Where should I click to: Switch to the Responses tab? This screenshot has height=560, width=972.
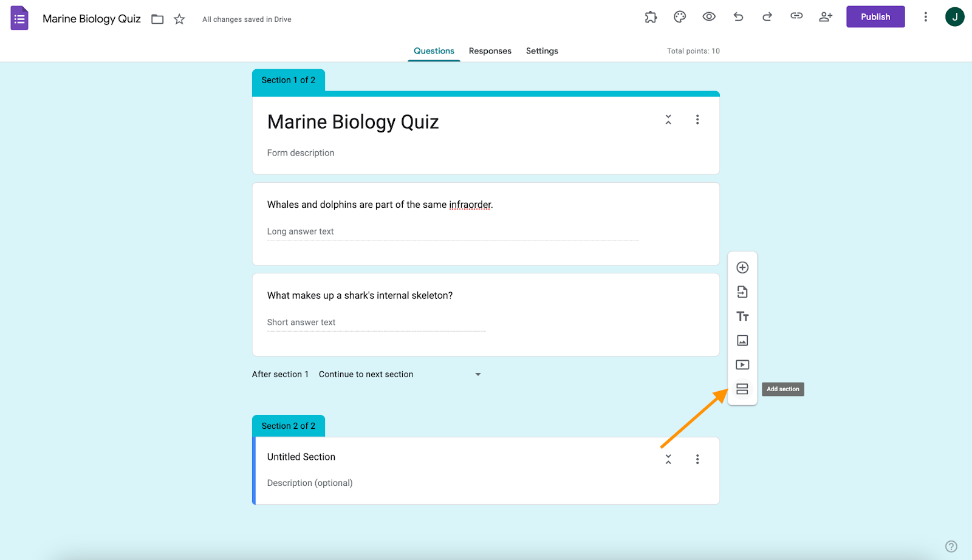[x=490, y=51]
